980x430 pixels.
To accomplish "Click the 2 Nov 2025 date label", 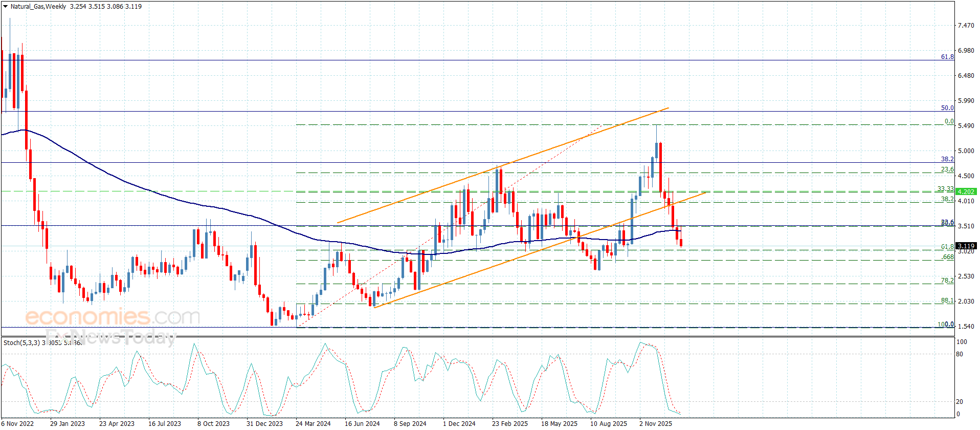I will pyautogui.click(x=655, y=423).
